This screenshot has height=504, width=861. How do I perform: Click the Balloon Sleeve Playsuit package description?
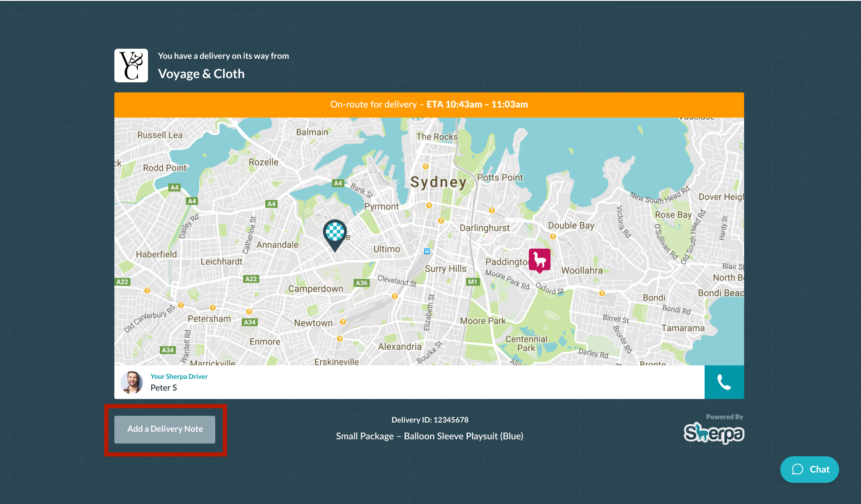[x=429, y=436]
